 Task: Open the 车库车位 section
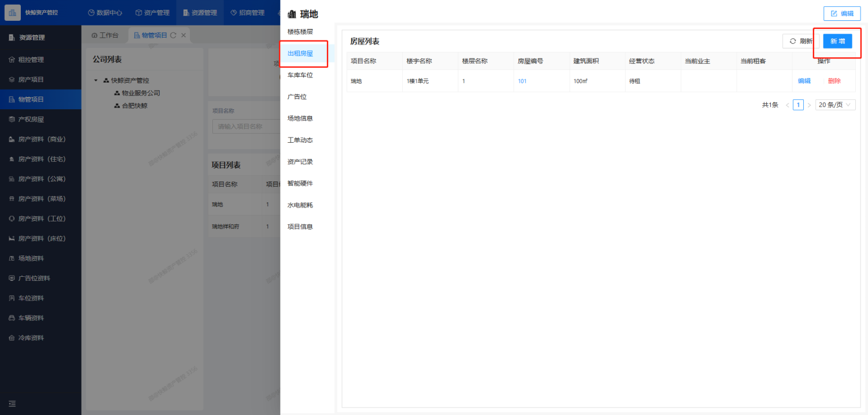[300, 75]
